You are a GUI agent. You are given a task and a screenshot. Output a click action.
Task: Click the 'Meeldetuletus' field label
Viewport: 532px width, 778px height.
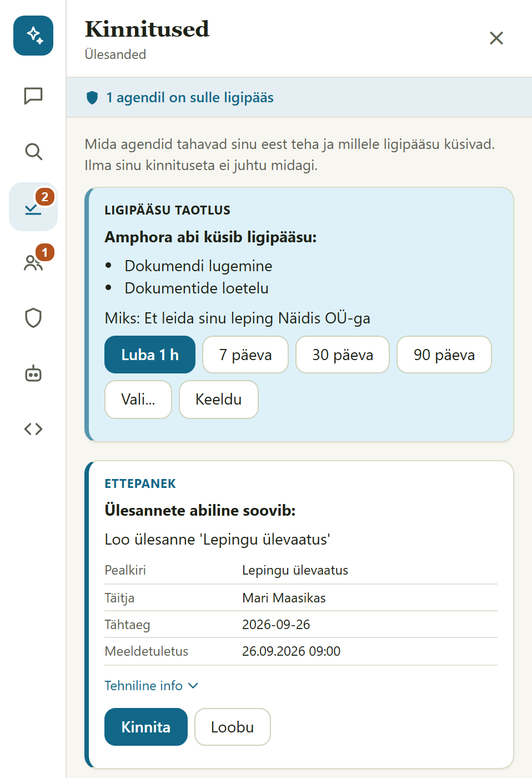tap(147, 651)
